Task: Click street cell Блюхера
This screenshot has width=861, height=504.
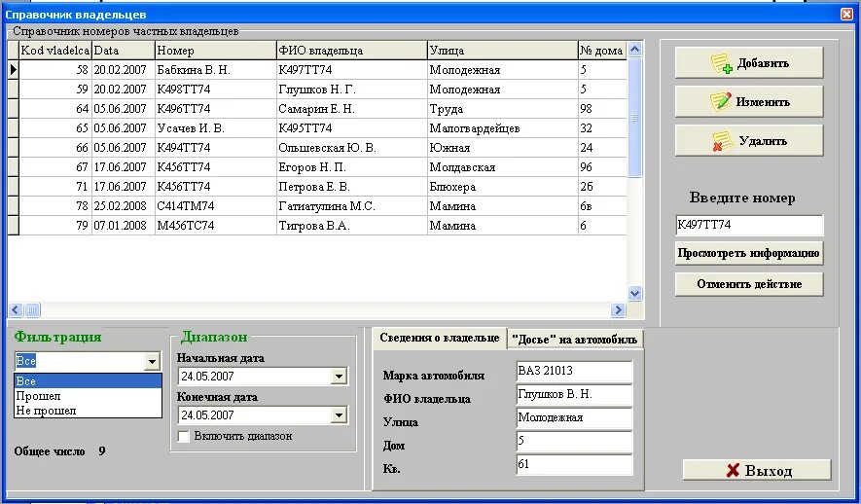Action: click(x=502, y=187)
